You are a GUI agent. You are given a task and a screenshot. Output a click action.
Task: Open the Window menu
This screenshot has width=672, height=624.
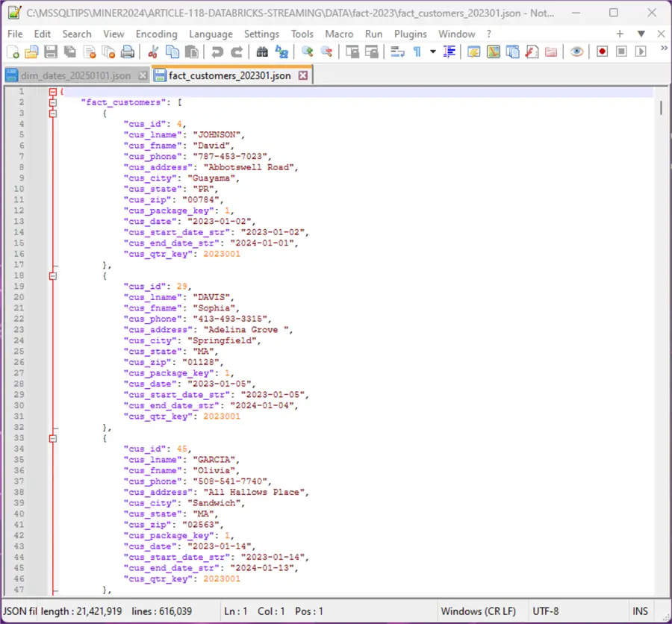click(x=456, y=34)
